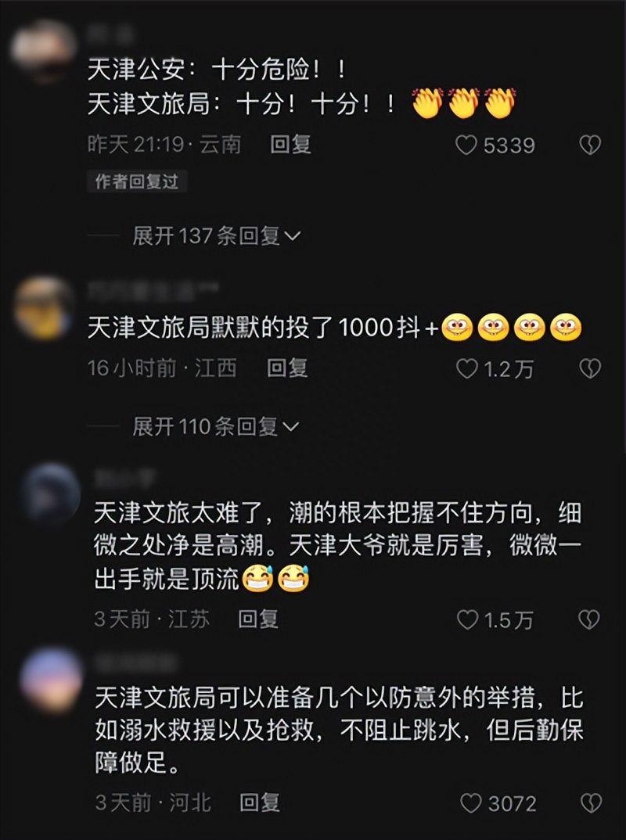Image resolution: width=626 pixels, height=840 pixels.
Task: Reply to the comment from 江苏
Action: tap(258, 619)
